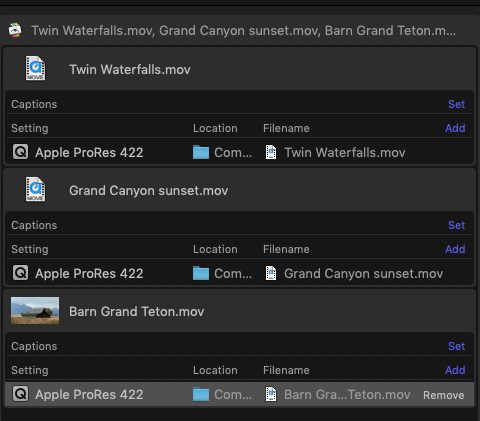Add a setting to Grand Canyon sunset.mov
The width and height of the screenshot is (480, 421).
pos(455,249)
